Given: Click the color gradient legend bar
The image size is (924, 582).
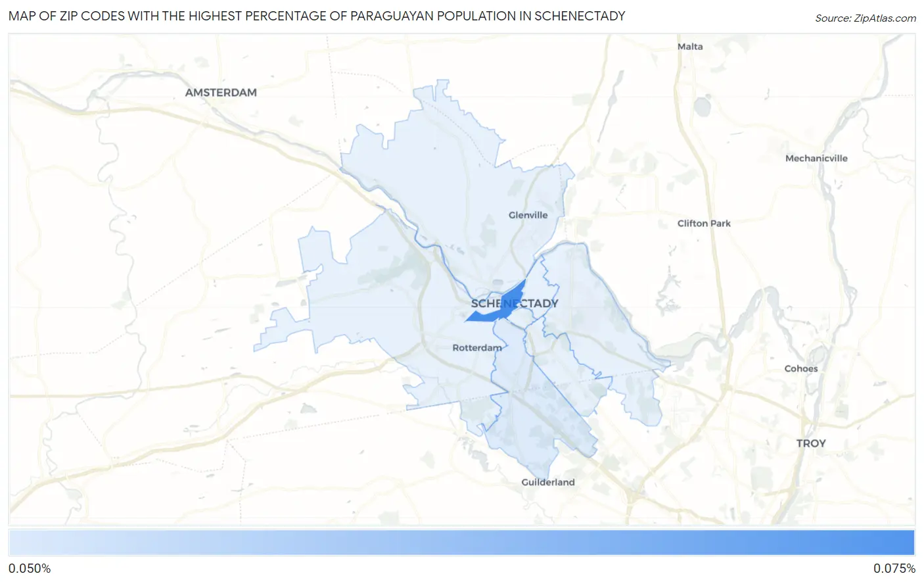Looking at the screenshot, I should pyautogui.click(x=461, y=543).
